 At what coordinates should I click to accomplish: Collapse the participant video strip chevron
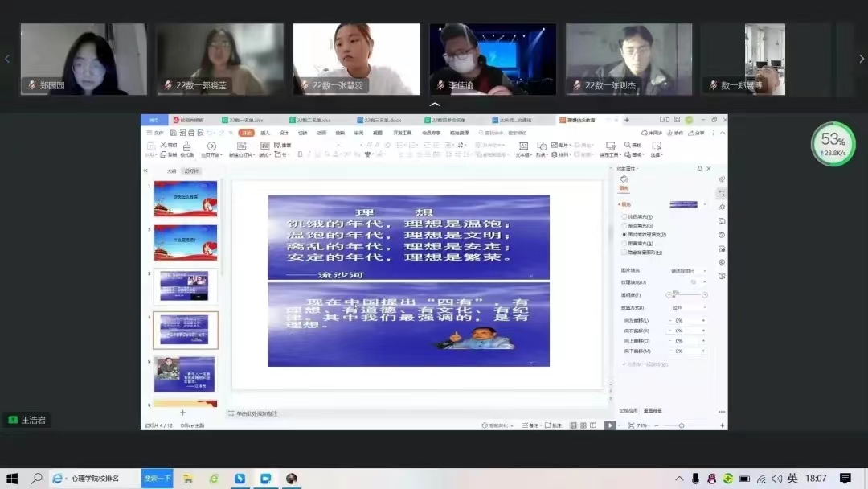435,105
